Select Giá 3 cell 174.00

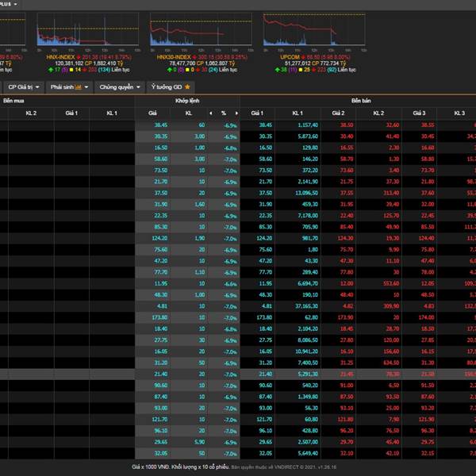(426, 317)
